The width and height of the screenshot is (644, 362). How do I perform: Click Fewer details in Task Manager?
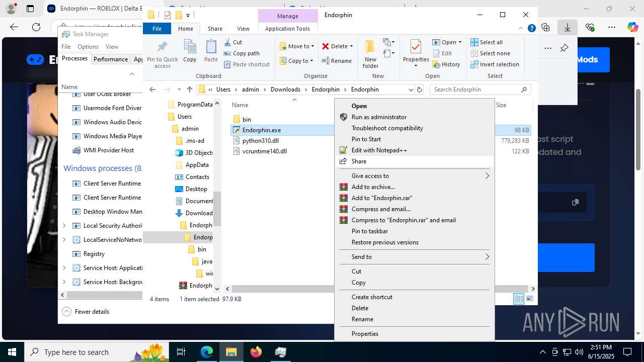pyautogui.click(x=86, y=312)
